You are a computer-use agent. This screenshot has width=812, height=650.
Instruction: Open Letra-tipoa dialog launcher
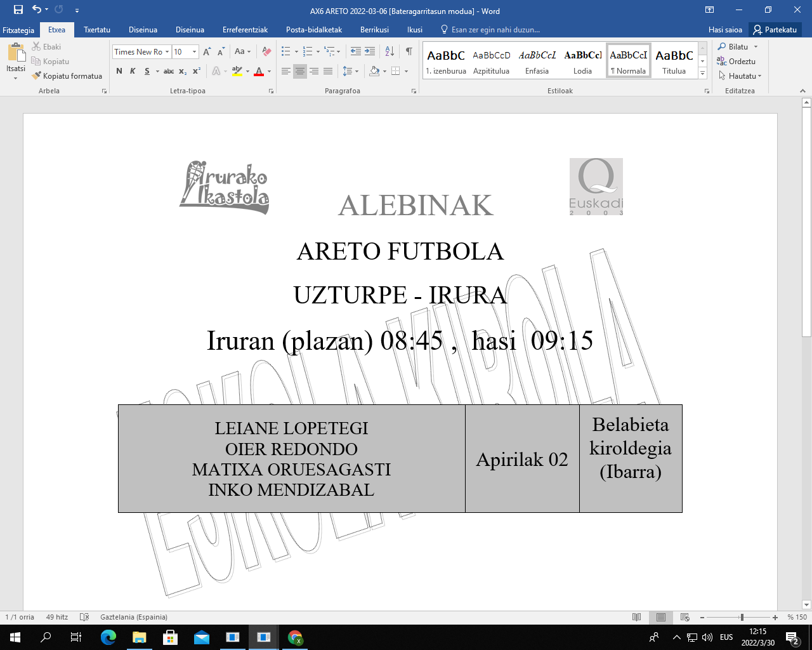(x=271, y=91)
